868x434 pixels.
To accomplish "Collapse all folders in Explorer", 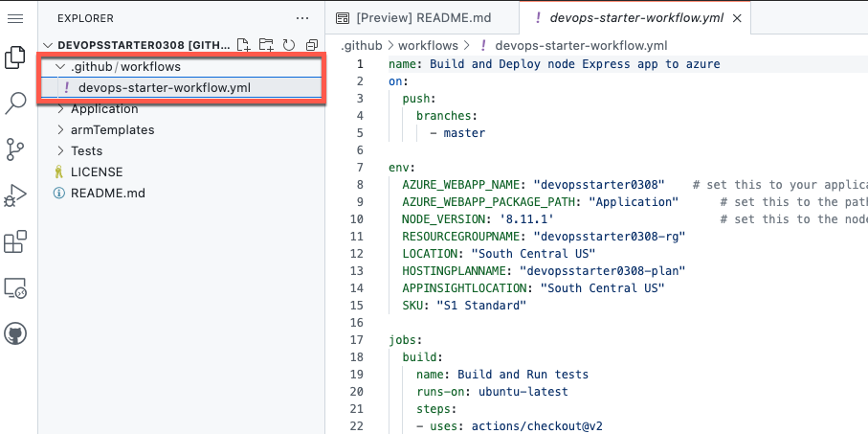I will click(312, 45).
